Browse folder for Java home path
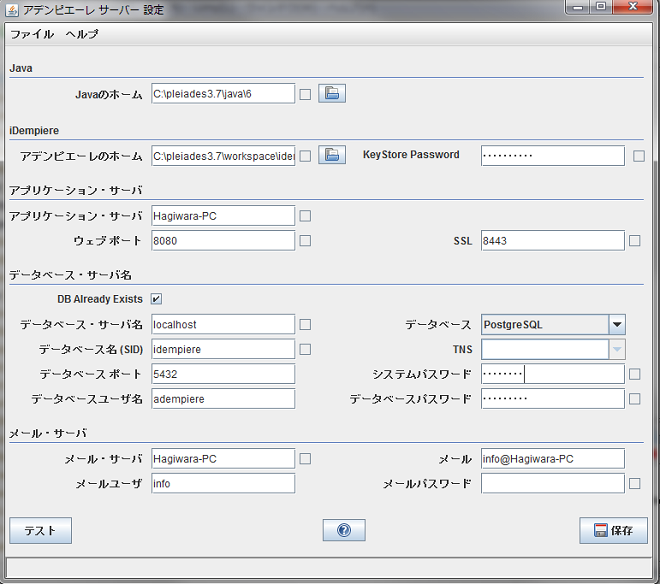Image resolution: width=660 pixels, height=584 pixels. click(332, 93)
